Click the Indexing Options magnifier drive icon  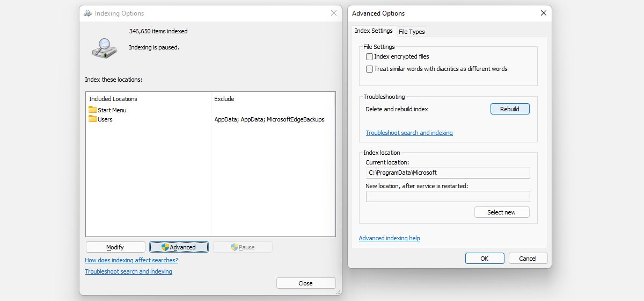point(103,48)
